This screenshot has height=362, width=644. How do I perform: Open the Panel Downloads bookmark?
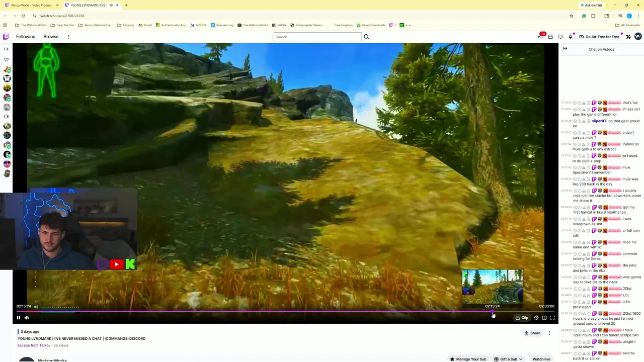371,25
